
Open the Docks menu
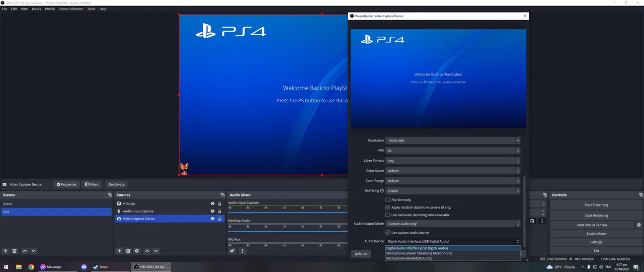point(36,9)
